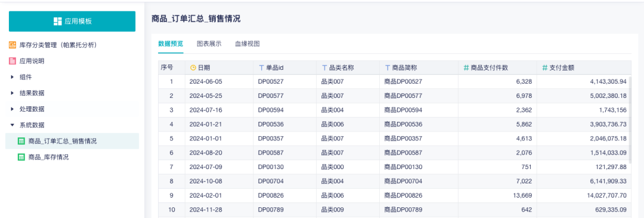The height and width of the screenshot is (218, 644).
Task: Click the 商品支付件数 column header
Action: pyautogui.click(x=497, y=67)
